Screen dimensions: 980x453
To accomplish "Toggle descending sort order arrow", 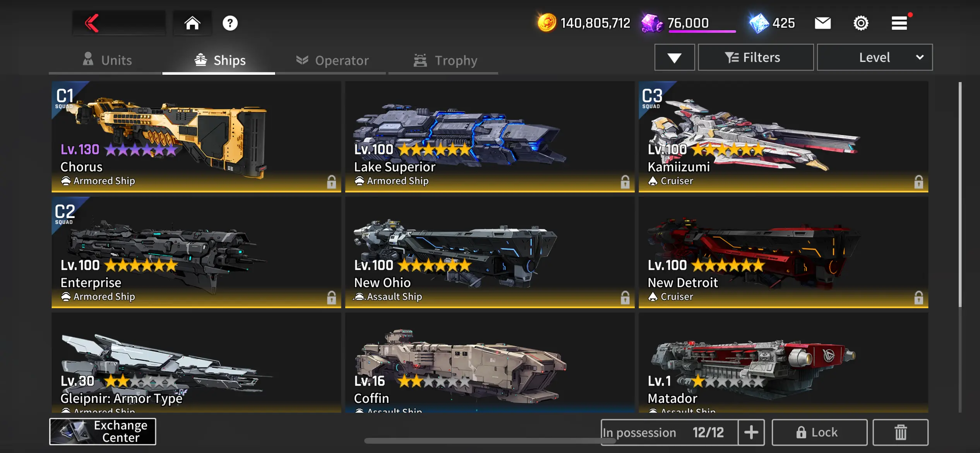I will [x=674, y=57].
